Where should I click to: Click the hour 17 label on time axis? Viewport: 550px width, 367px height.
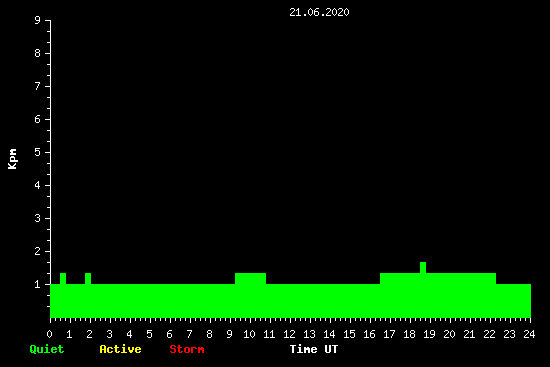pyautogui.click(x=389, y=334)
